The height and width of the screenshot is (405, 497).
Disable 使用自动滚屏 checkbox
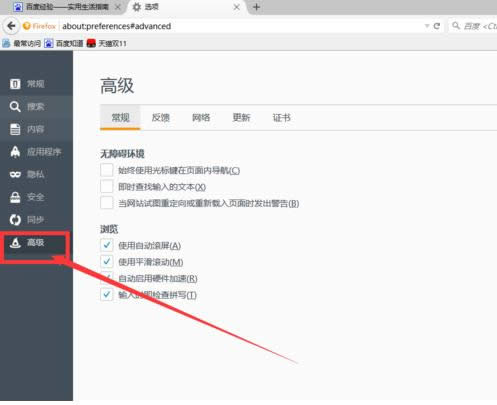pos(107,245)
